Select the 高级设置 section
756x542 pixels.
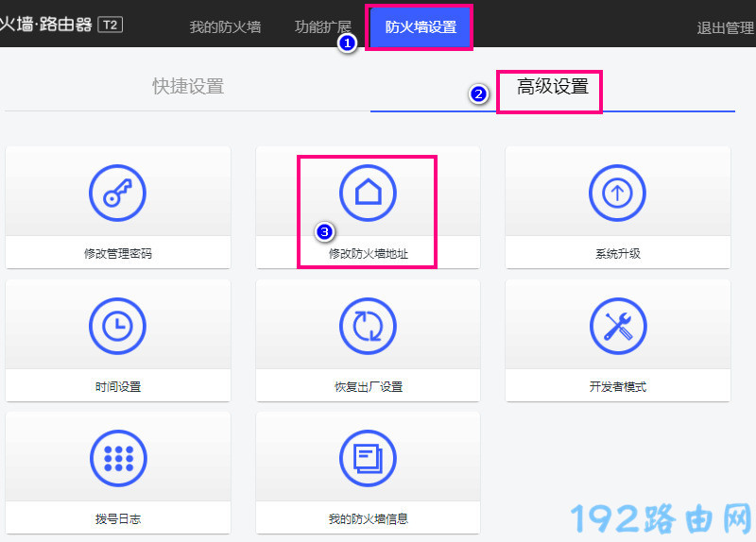point(552,87)
